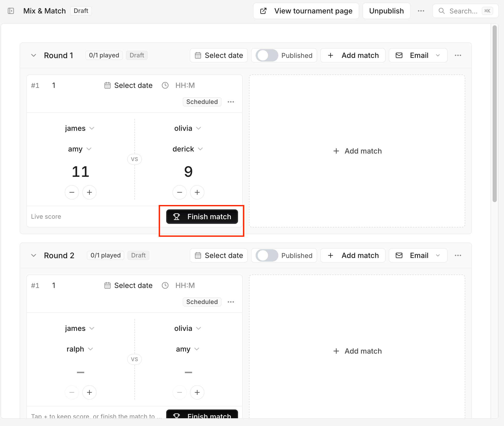
Task: Change player james in Round 1 match
Action: tap(80, 128)
